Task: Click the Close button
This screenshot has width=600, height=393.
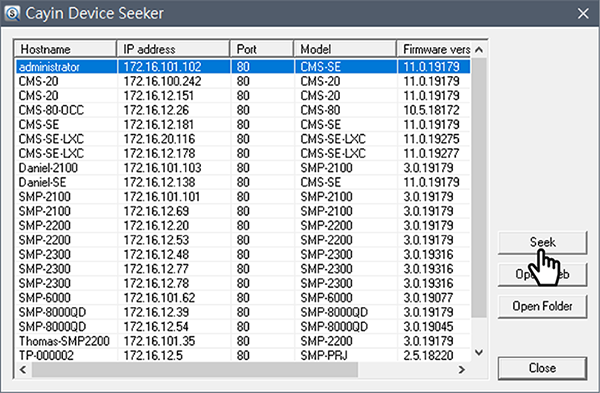Action: tap(542, 368)
